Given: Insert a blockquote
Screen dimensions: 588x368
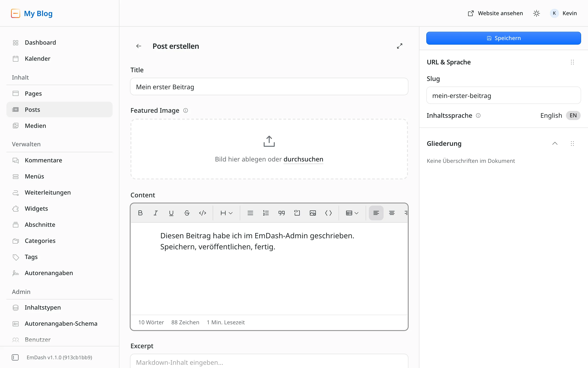Looking at the screenshot, I should point(281,213).
